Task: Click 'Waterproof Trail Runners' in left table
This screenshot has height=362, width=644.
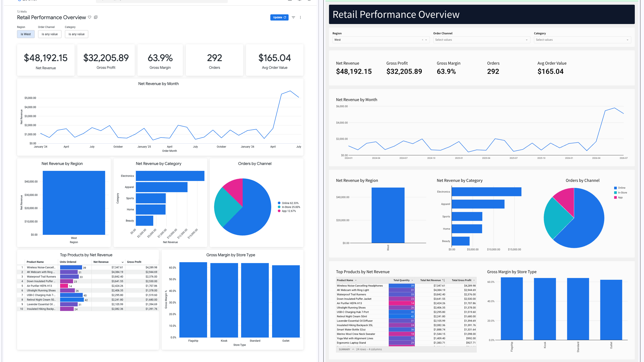Action: 41,277
